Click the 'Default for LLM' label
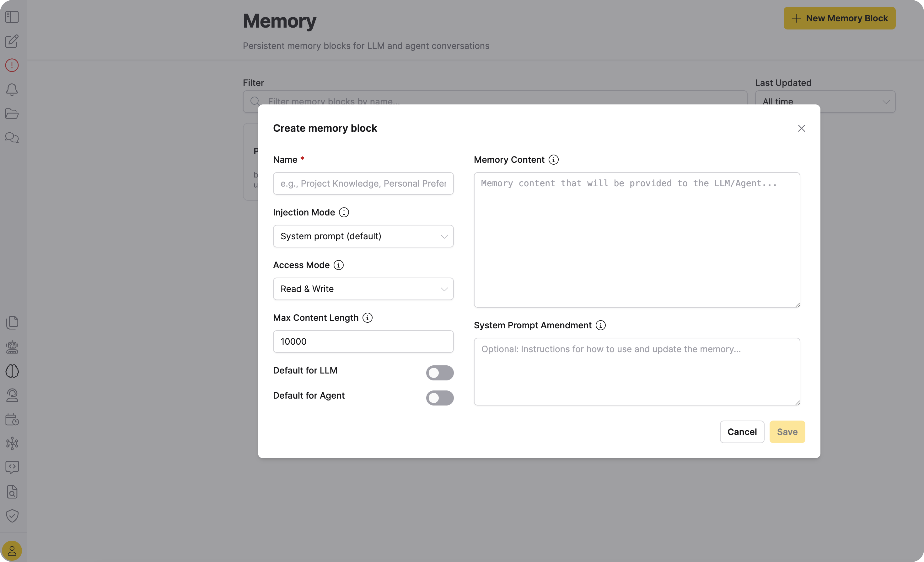Image resolution: width=924 pixels, height=562 pixels. pyautogui.click(x=305, y=370)
